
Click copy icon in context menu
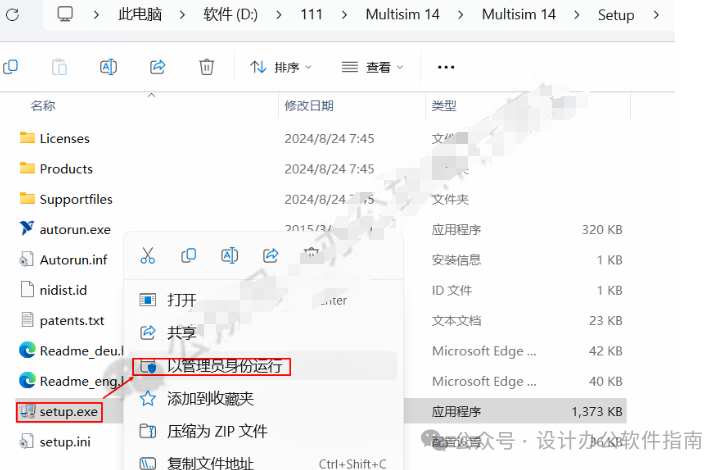[188, 256]
